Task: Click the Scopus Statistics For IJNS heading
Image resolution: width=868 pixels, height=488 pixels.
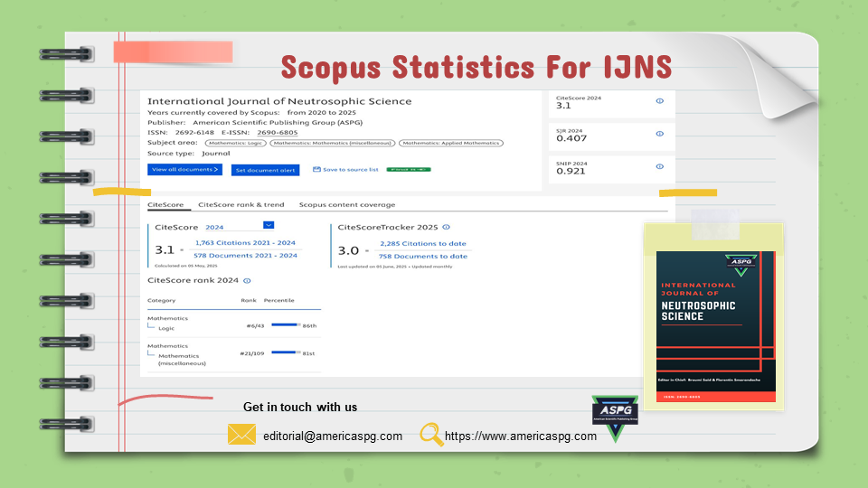Action: click(476, 67)
